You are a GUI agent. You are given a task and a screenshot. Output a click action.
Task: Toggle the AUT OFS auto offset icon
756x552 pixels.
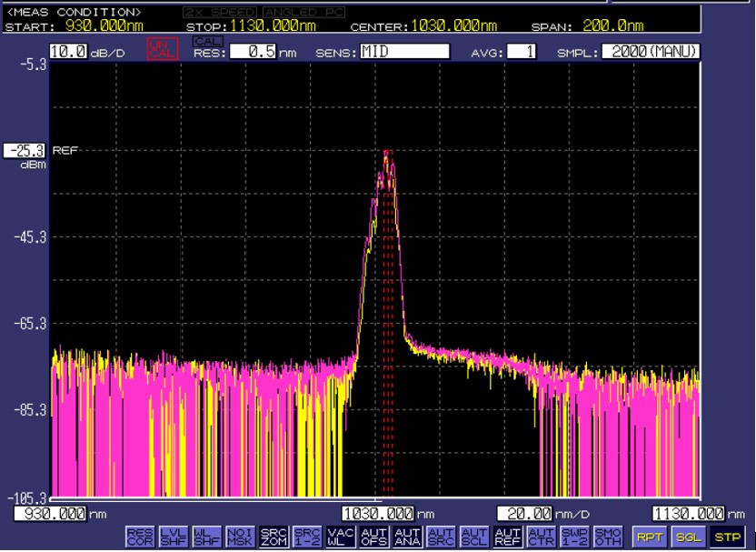(374, 537)
